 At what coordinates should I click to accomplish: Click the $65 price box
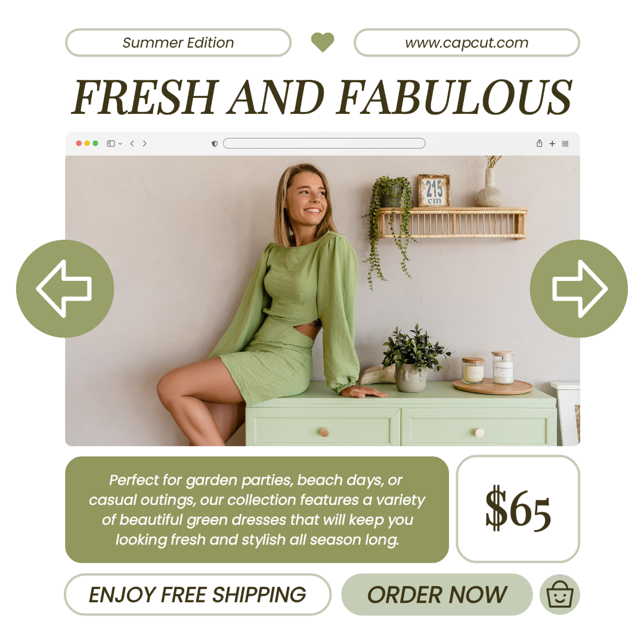[x=518, y=509]
